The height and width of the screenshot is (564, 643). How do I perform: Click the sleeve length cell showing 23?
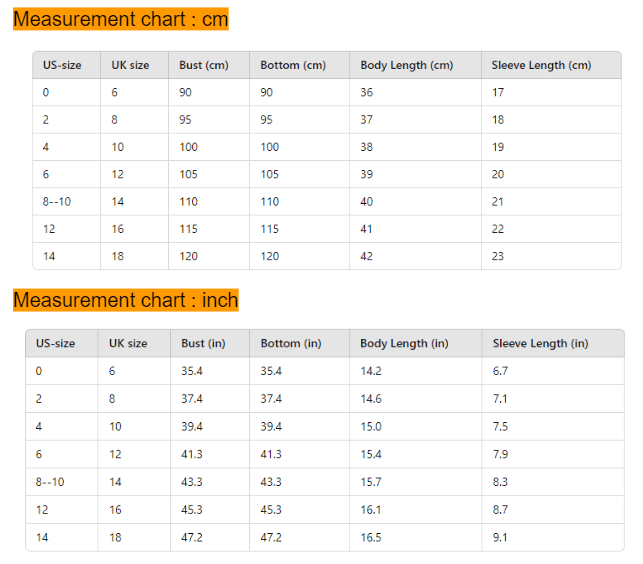click(x=498, y=256)
